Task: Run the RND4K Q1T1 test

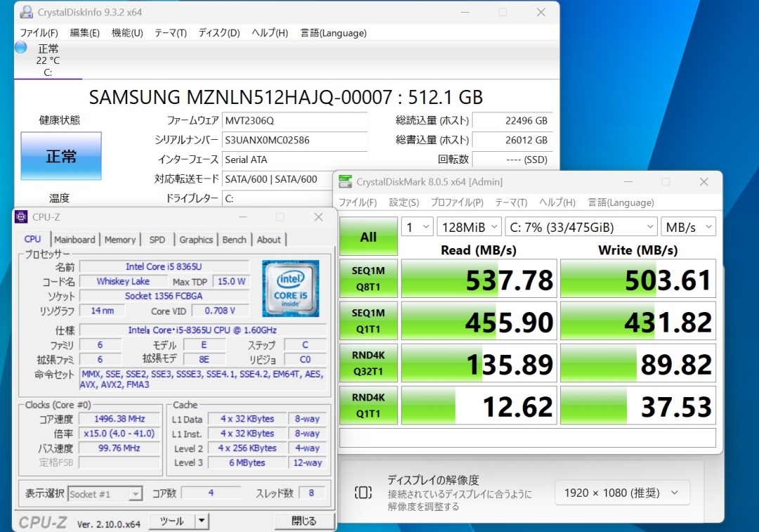Action: click(368, 405)
